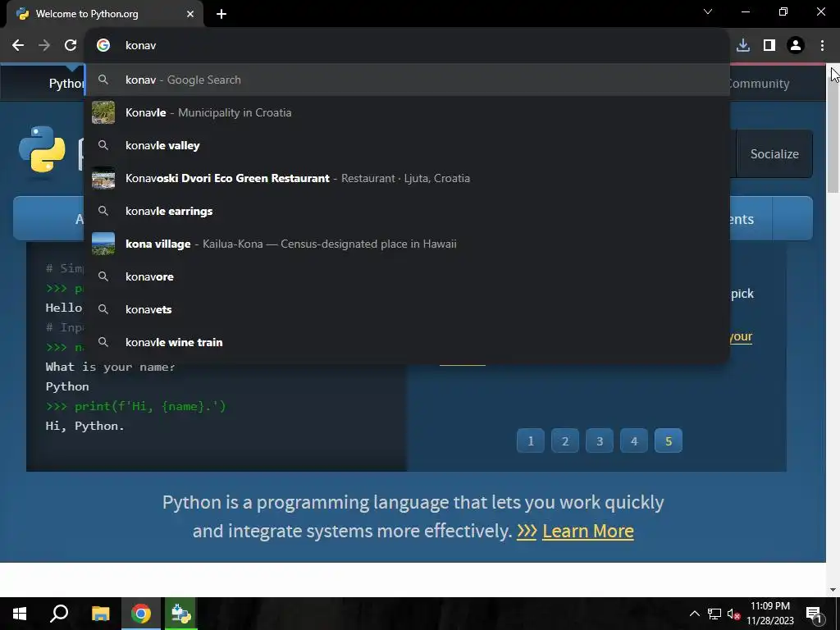Click search icon beside 'konavets'
This screenshot has height=630, width=840.
coord(103,309)
